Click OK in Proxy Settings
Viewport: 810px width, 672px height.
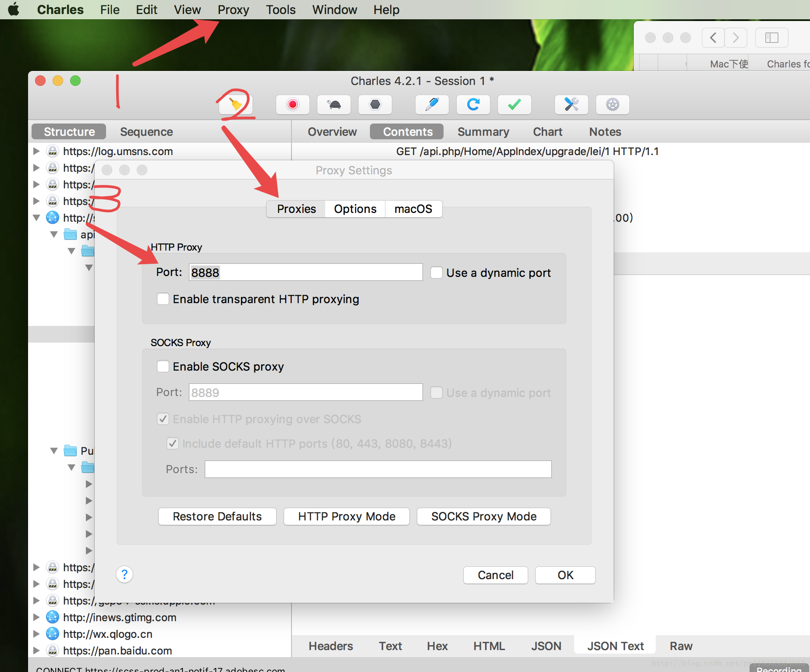pyautogui.click(x=565, y=575)
